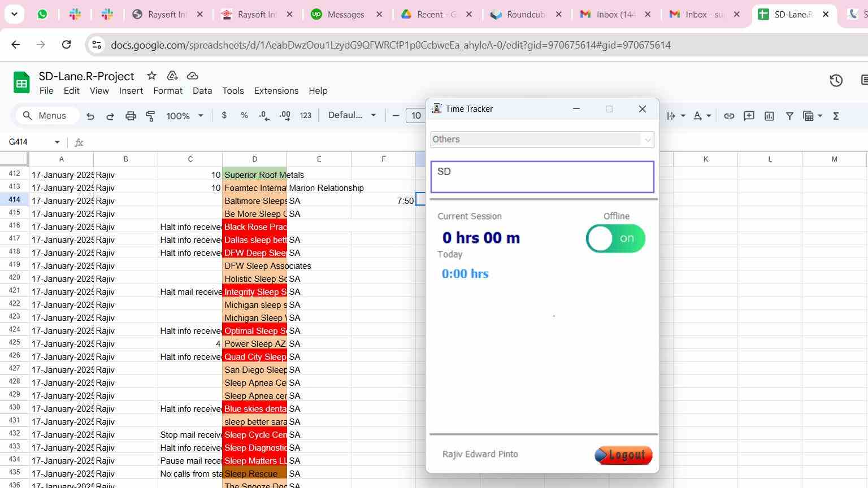
Task: Click cell containing Baltimore Sleeps
Action: tap(254, 201)
